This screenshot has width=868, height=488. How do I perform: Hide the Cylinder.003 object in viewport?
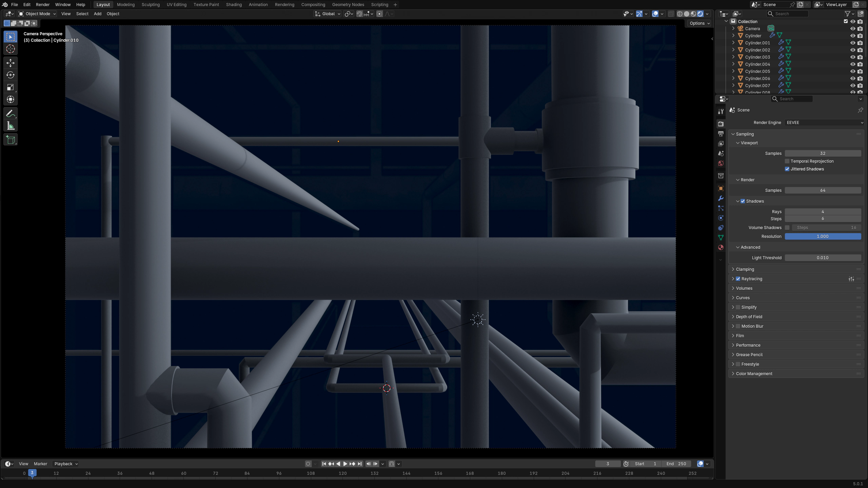coord(852,57)
